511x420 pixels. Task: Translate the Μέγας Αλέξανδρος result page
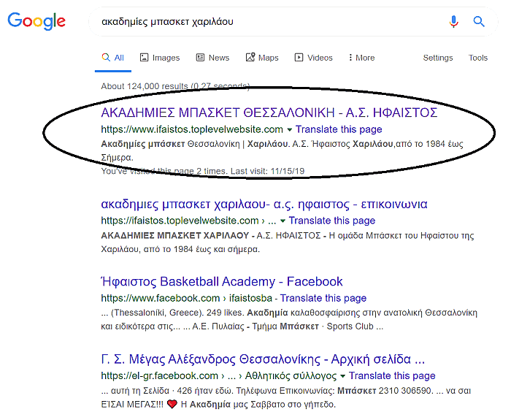(x=392, y=376)
